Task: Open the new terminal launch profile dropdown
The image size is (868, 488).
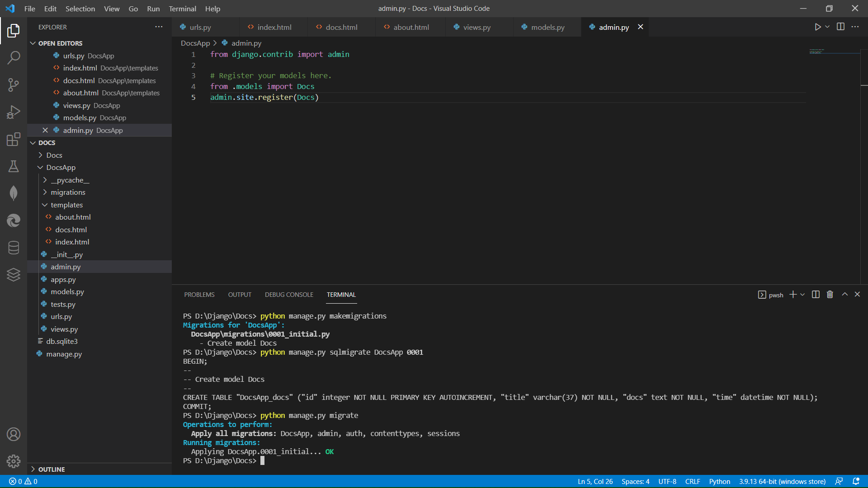Action: pyautogui.click(x=802, y=295)
